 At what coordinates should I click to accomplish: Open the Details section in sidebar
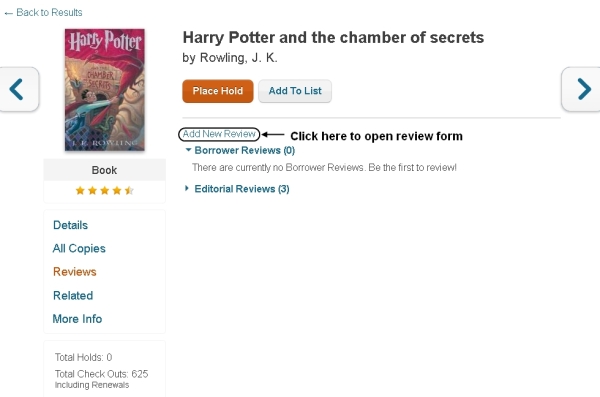click(x=70, y=225)
